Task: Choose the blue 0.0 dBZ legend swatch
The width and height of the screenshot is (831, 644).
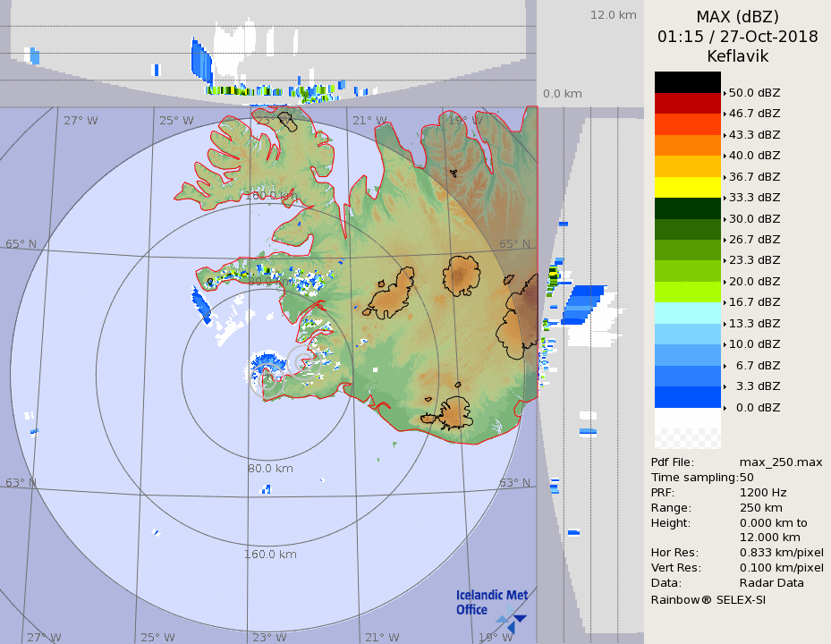Action: [687, 397]
